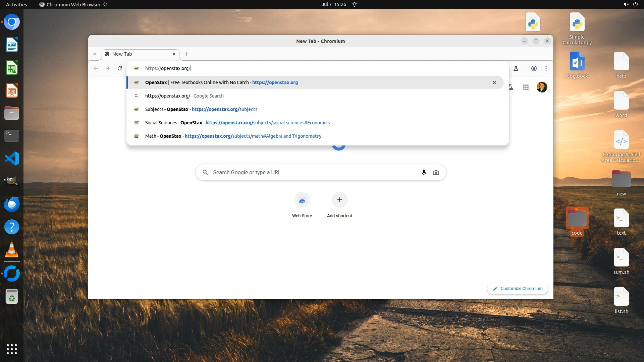Viewport: 644px width, 362px height.
Task: Expand the tab search dropdown chevron
Action: [x=95, y=54]
